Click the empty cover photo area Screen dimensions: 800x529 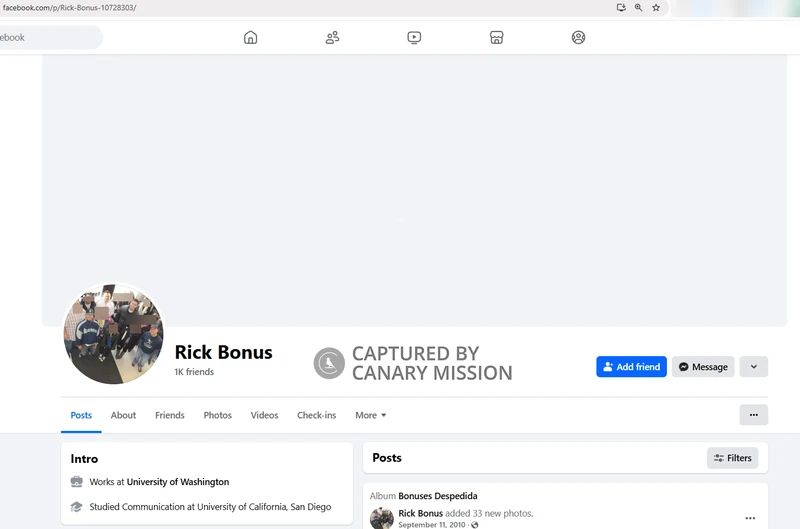pyautogui.click(x=414, y=190)
